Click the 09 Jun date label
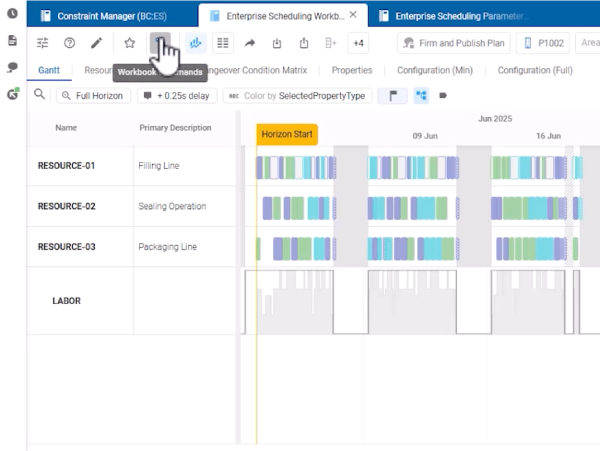This screenshot has height=451, width=600. [425, 136]
